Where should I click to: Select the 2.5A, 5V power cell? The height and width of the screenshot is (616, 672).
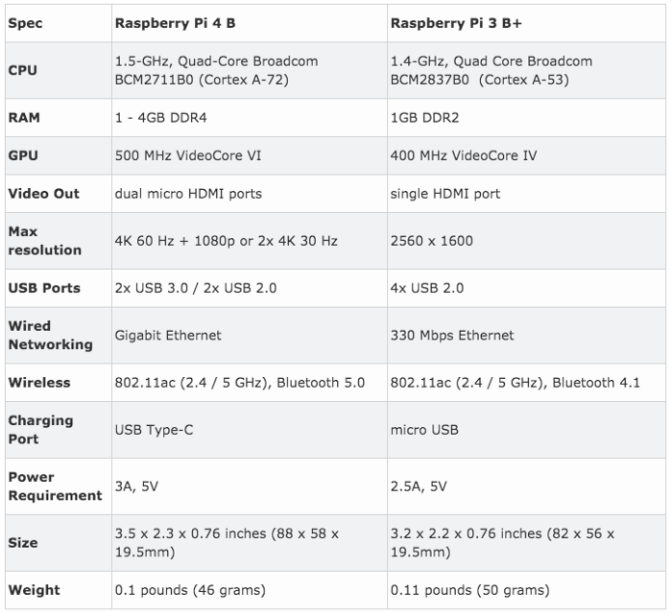click(526, 486)
